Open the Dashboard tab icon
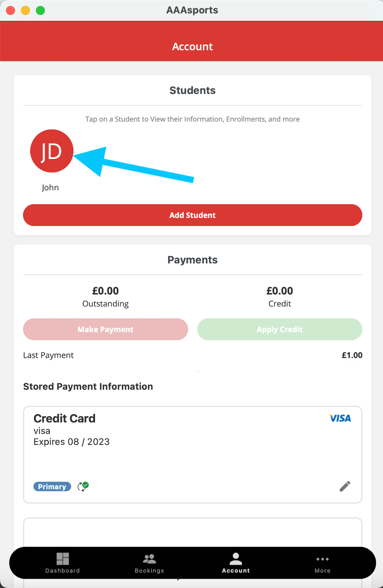The width and height of the screenshot is (383, 588). 62,559
